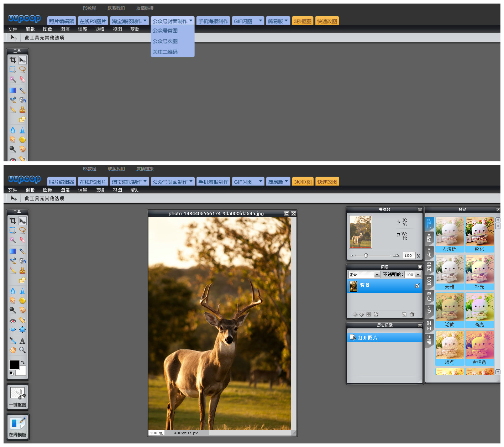
Task: Close the 历史记录 history panel
Action: tap(420, 325)
